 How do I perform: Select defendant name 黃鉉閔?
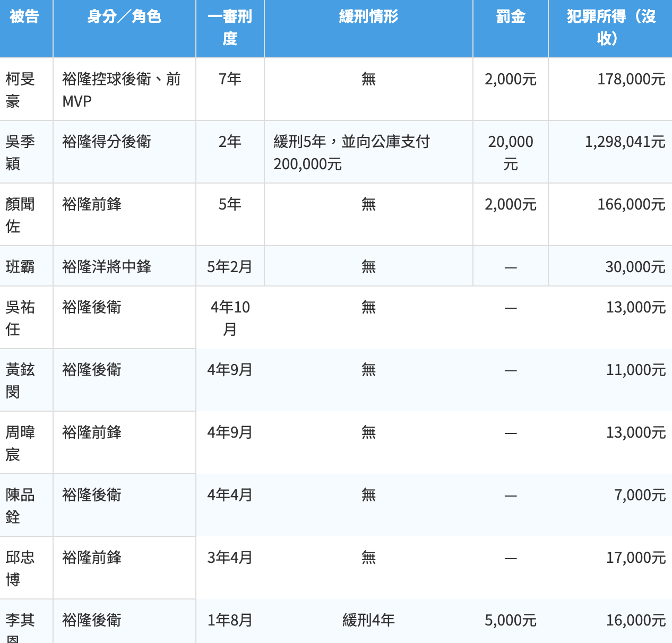coord(20,380)
